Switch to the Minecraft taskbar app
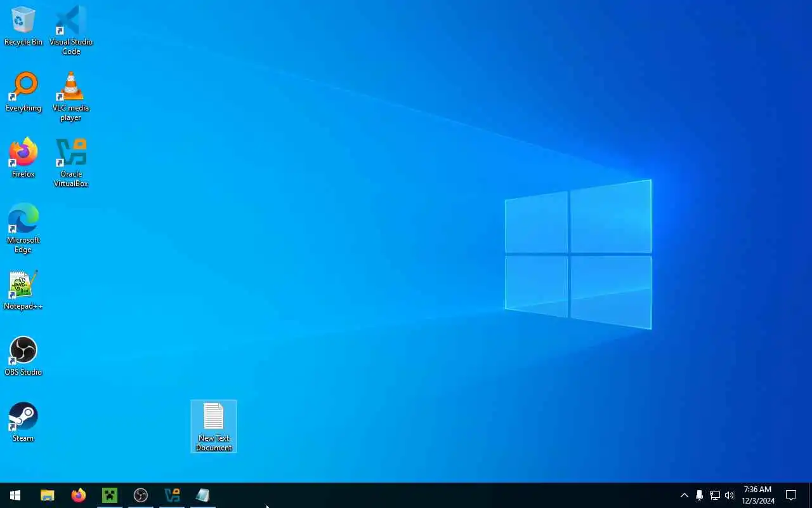This screenshot has width=812, height=508. [110, 495]
